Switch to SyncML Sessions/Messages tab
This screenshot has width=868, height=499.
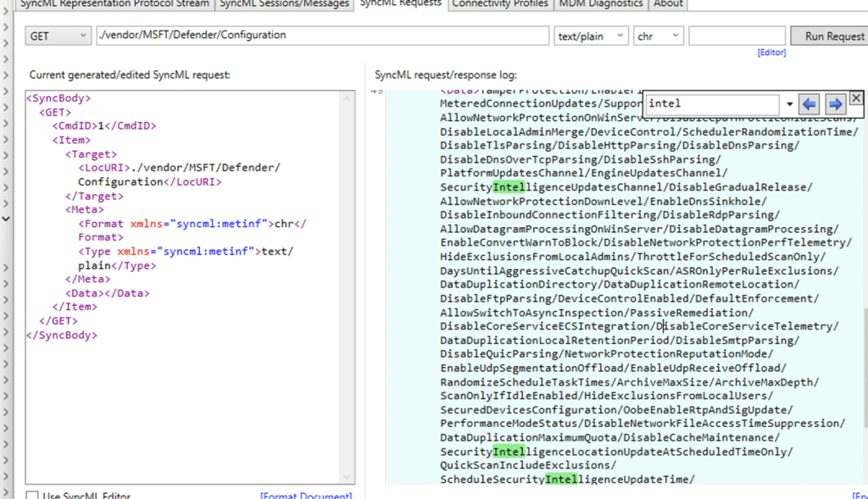tap(284, 4)
